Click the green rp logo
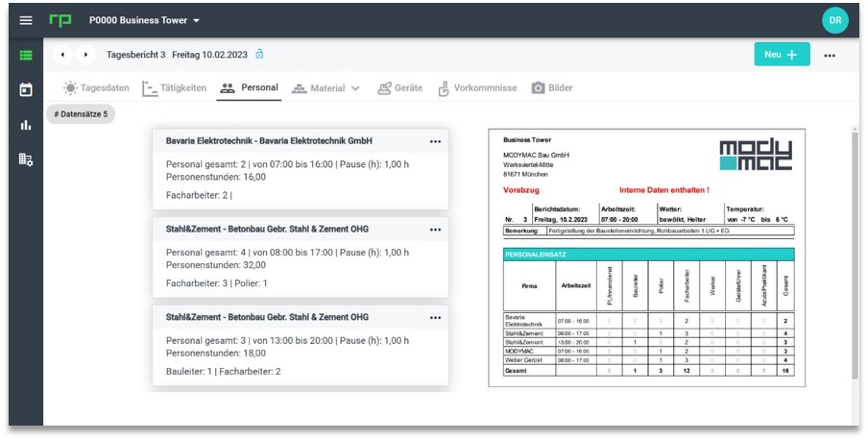 60,20
